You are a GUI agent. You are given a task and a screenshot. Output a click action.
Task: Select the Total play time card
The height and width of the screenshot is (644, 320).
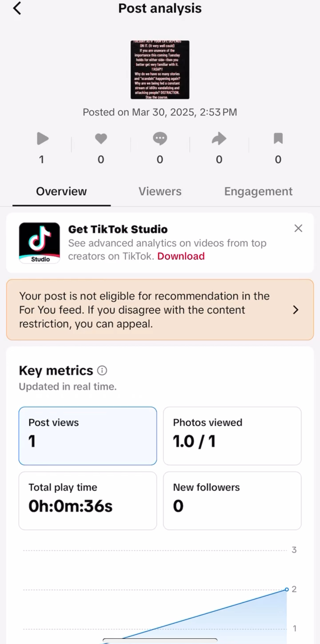(x=88, y=500)
